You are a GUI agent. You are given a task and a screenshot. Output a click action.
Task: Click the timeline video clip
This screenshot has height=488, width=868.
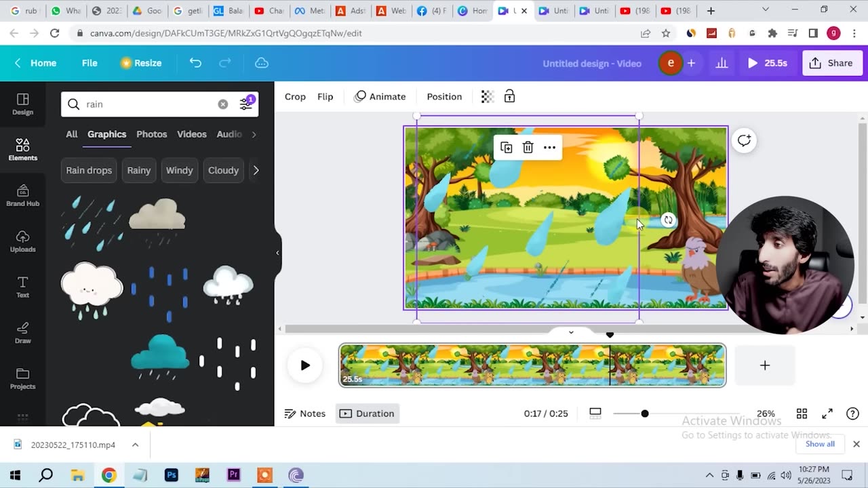coord(532,365)
